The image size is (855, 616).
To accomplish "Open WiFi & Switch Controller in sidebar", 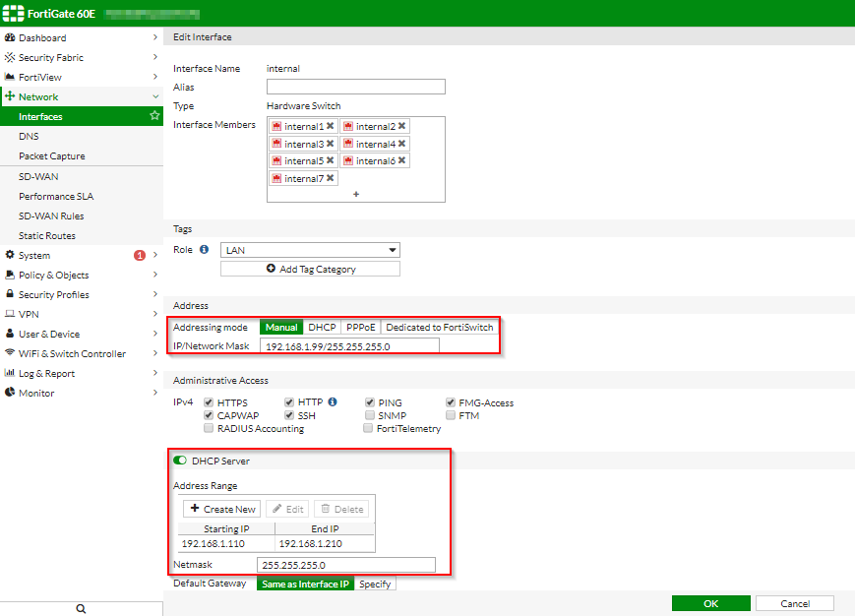I will (69, 352).
